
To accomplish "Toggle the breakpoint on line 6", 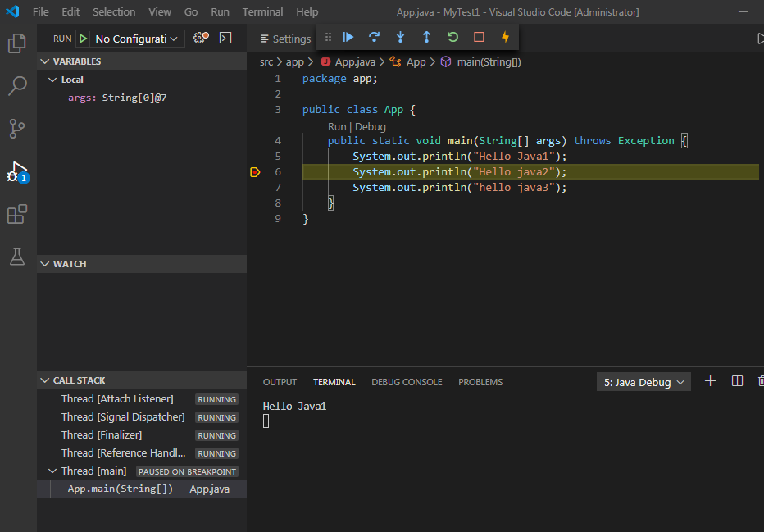I will click(x=255, y=172).
